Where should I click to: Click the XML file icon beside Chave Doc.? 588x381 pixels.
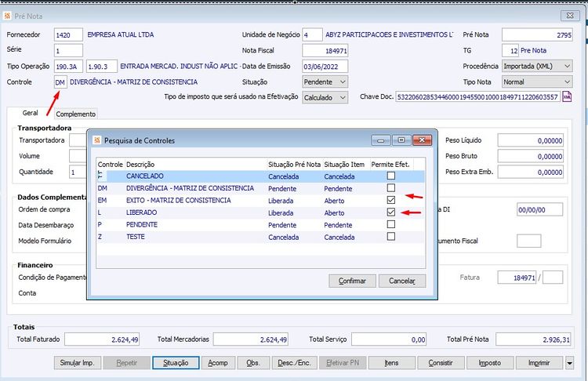(567, 97)
